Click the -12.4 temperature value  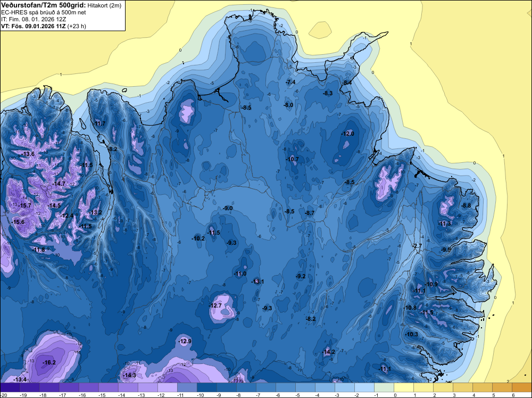67,216
